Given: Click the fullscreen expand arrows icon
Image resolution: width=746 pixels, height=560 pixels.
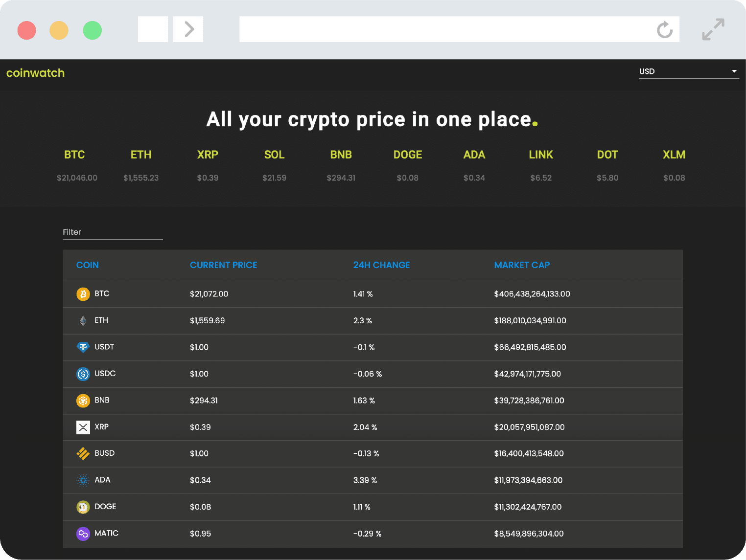Looking at the screenshot, I should click(713, 29).
